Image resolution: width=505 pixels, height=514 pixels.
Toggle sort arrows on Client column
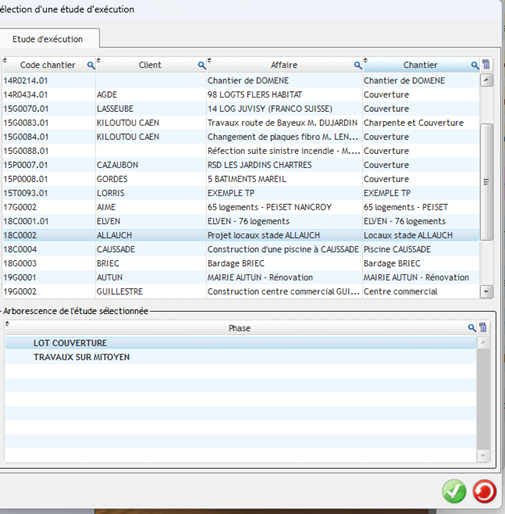click(99, 60)
